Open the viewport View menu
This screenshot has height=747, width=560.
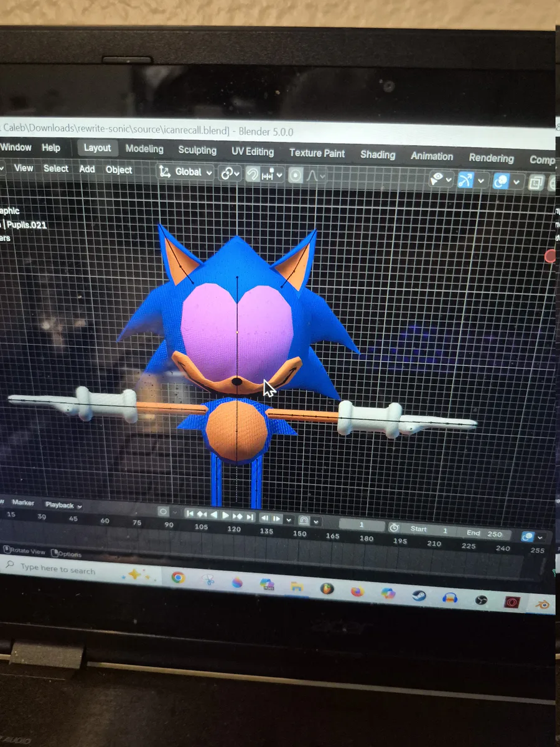tap(24, 168)
